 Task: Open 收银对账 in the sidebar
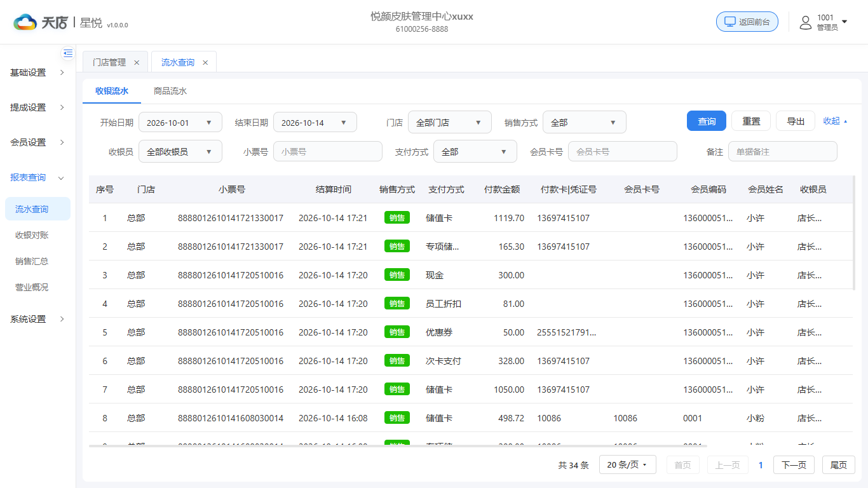point(32,235)
